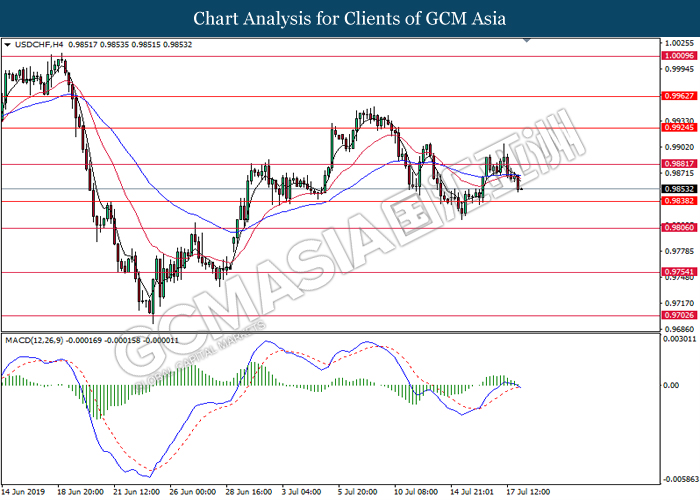The width and height of the screenshot is (700, 500).
Task: Select the 14 Jun 2019 date label
Action: [26, 492]
